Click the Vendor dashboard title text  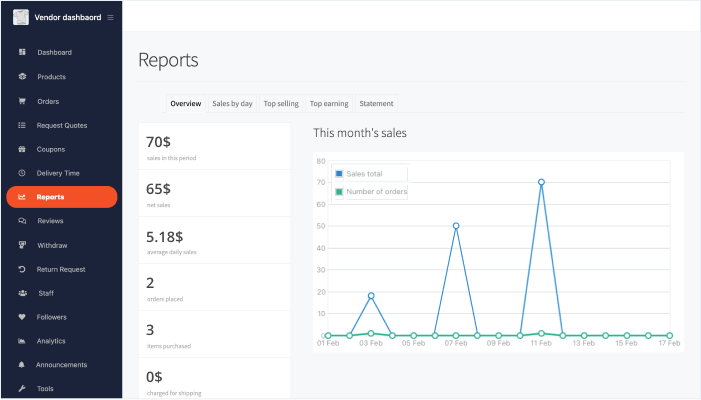[68, 17]
